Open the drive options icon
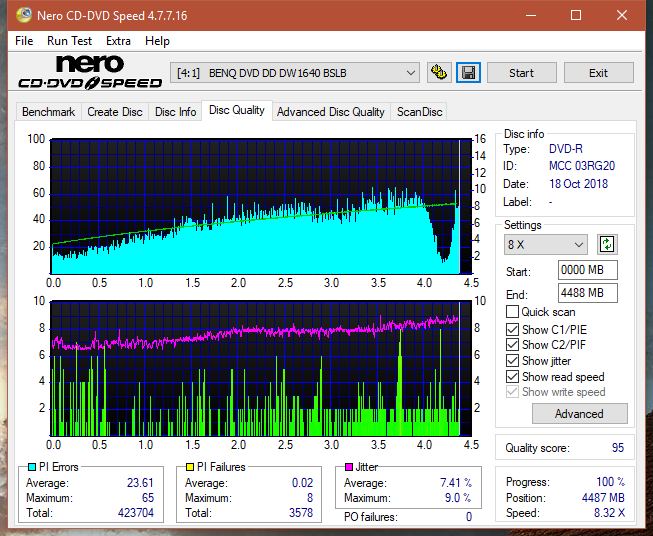653x536 pixels. (439, 73)
